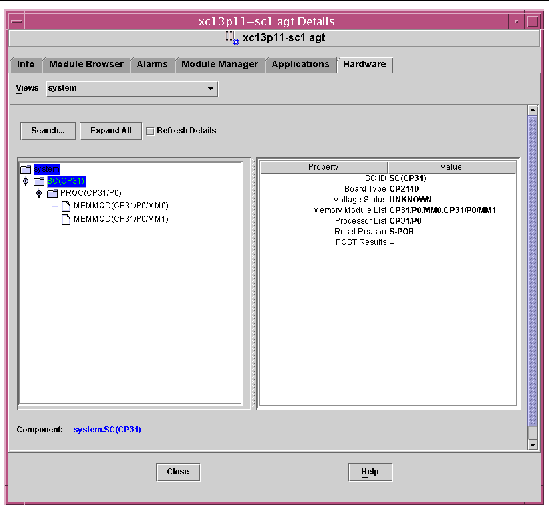Click the Property column header
Image resolution: width=549 pixels, height=506 pixels.
(x=324, y=167)
